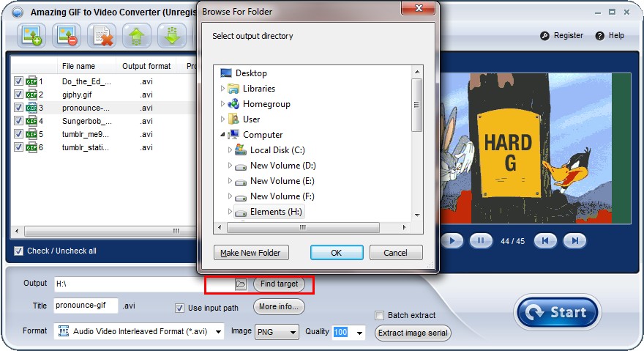Pause the GIF preview
The height and width of the screenshot is (351, 644).
(480, 241)
